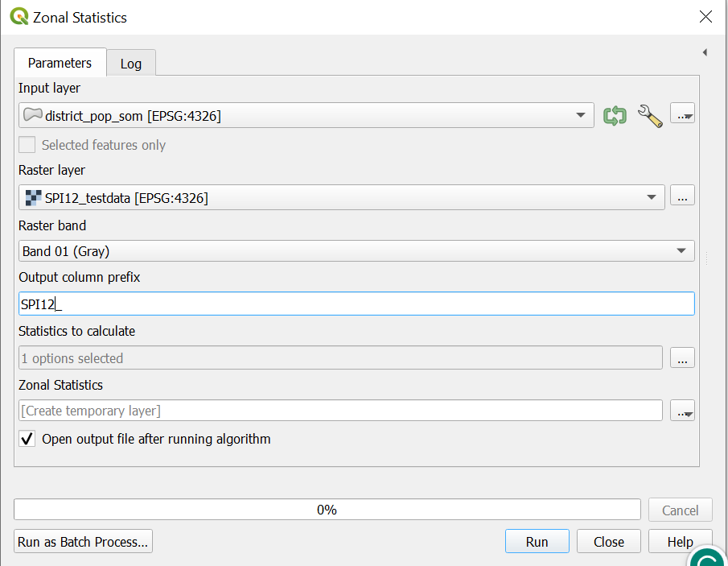
Task: Click the green iterate over features icon
Action: click(x=615, y=116)
